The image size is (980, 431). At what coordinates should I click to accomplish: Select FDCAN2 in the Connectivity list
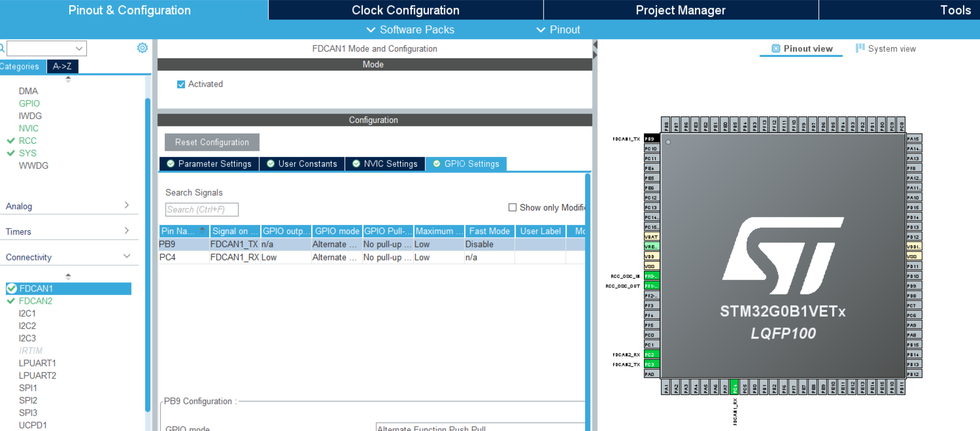tap(35, 301)
